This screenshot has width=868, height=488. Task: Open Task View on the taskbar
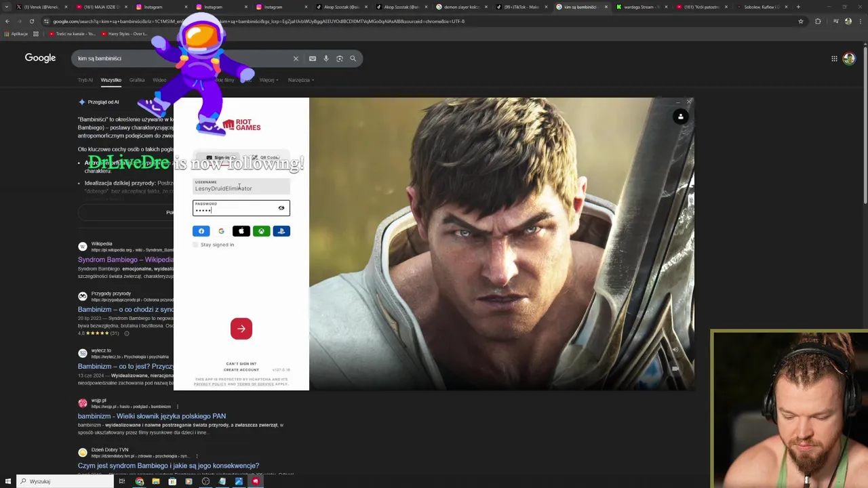(x=122, y=481)
